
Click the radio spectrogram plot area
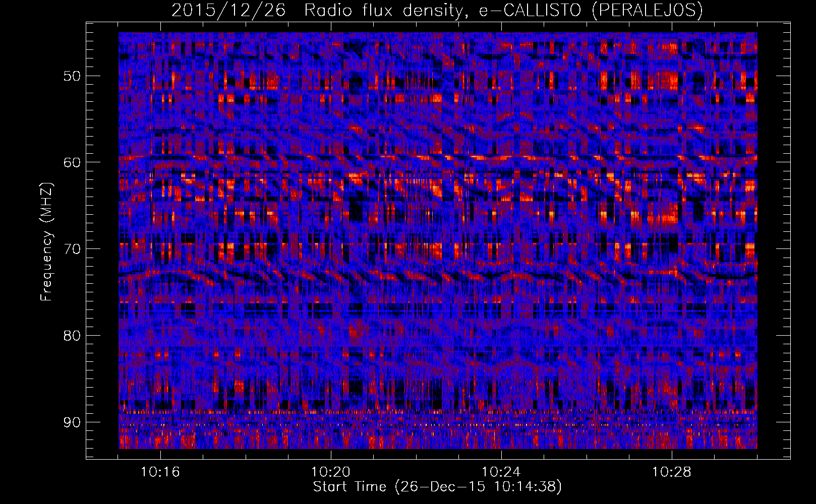pos(438,241)
